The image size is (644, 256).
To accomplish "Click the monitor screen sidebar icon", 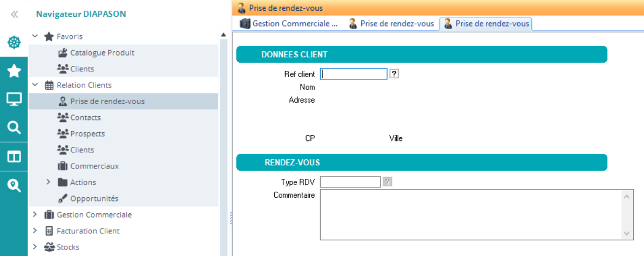I will [x=14, y=99].
